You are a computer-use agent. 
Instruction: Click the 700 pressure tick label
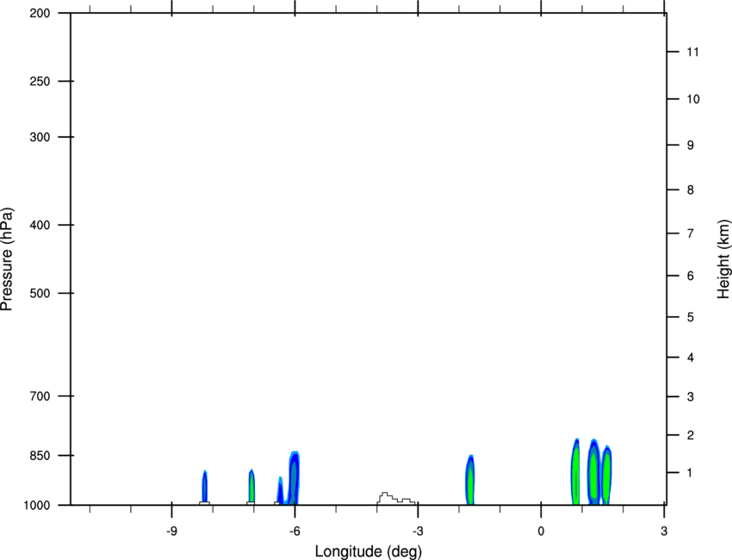click(x=40, y=396)
